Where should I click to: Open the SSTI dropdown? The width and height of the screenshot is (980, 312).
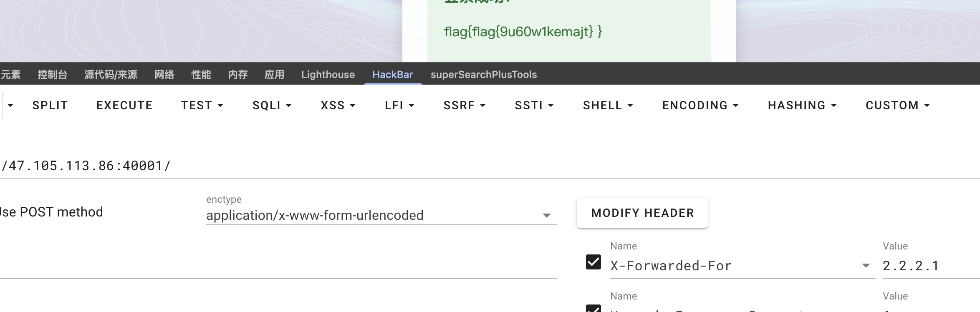tap(534, 106)
